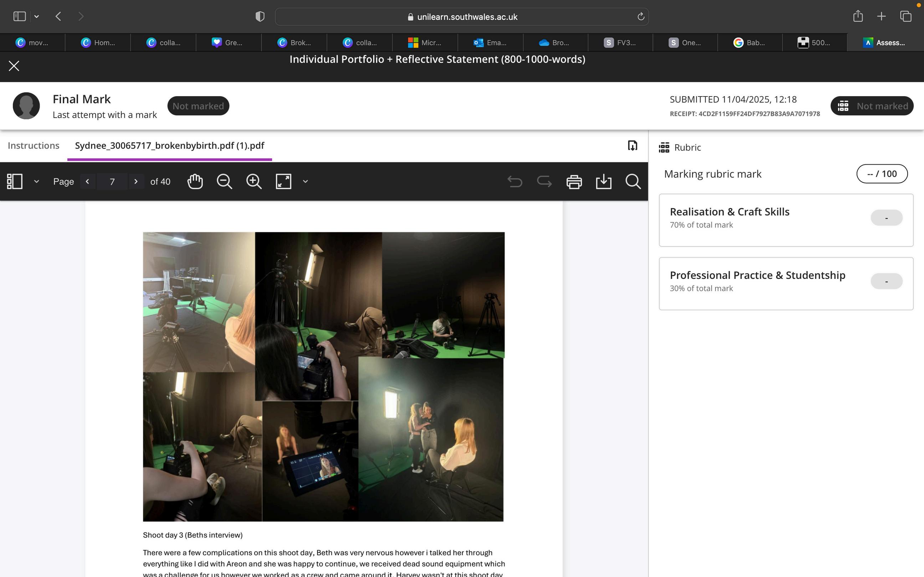Switch to the Instructions tab
The height and width of the screenshot is (577, 924).
point(34,146)
